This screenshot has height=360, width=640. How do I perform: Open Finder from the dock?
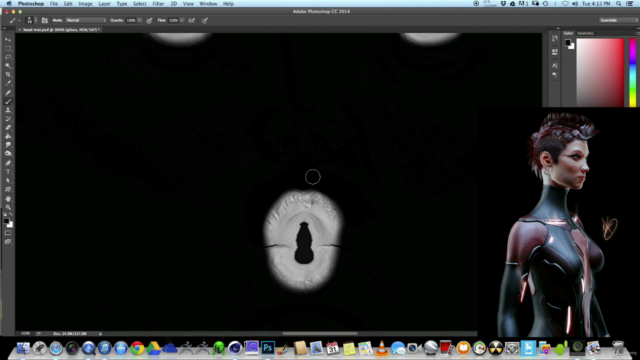click(x=23, y=348)
